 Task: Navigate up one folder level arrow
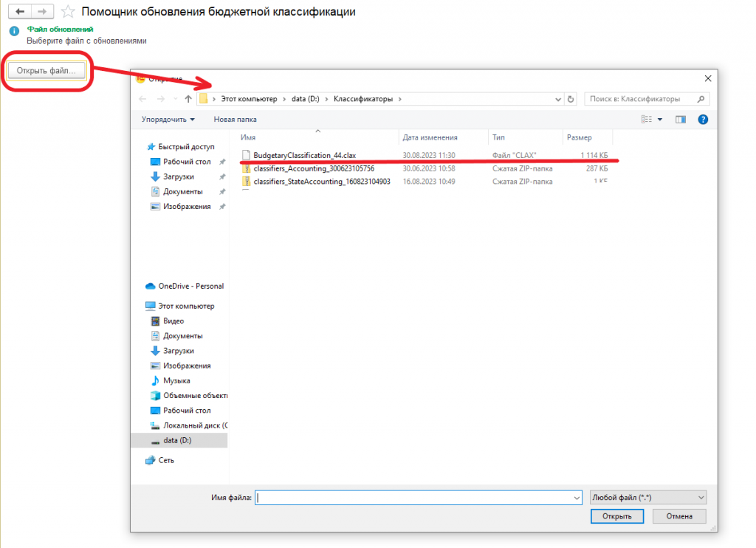click(x=188, y=99)
